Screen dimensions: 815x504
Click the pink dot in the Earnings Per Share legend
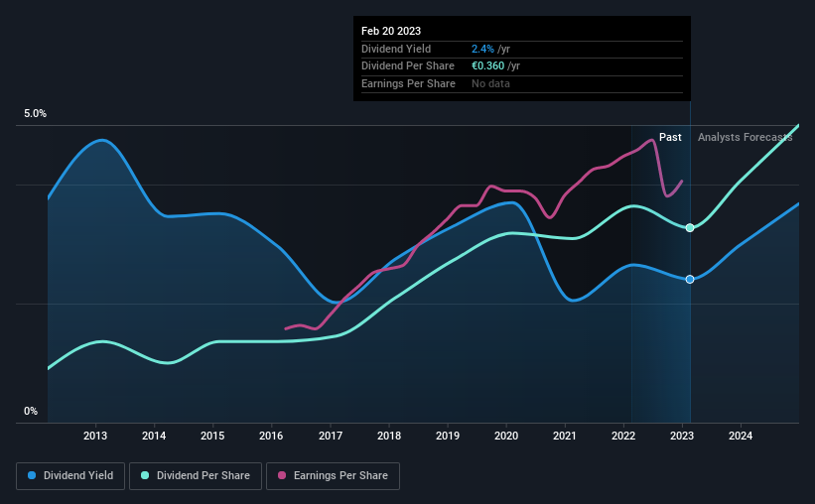(281, 476)
